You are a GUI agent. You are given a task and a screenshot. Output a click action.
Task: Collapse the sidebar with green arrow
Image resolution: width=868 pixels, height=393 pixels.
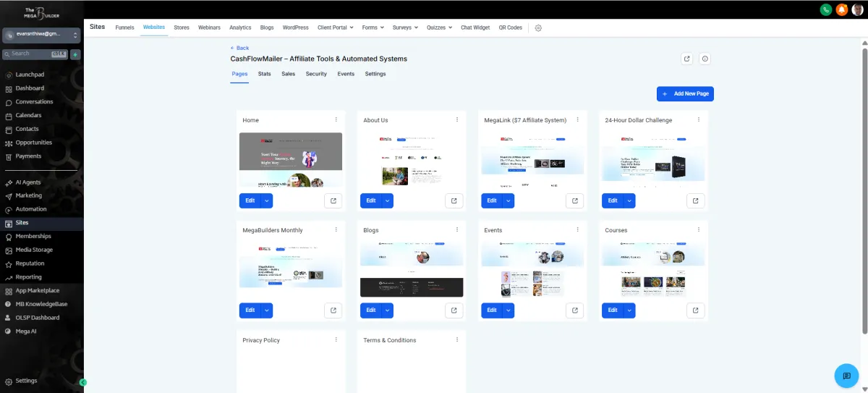83,381
